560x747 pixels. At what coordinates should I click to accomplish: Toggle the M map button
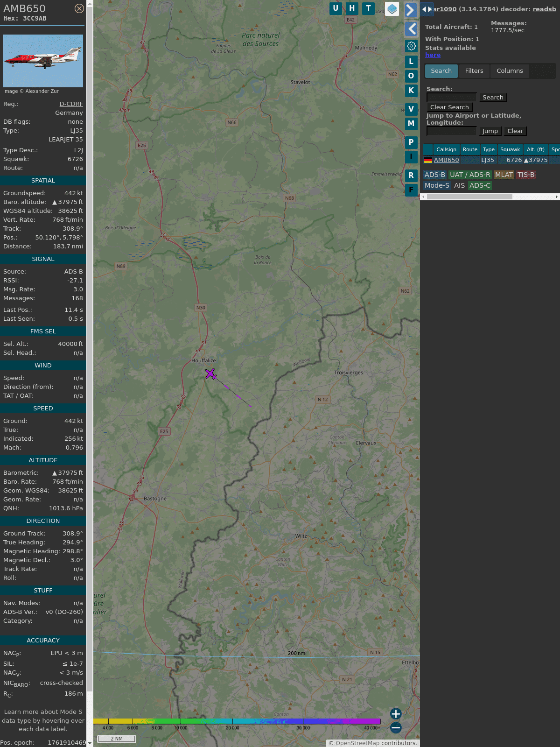click(411, 124)
